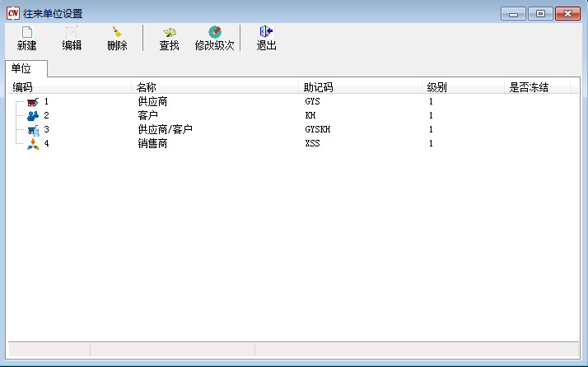The height and width of the screenshot is (367, 588).
Task: Click the 编辑 (Edit) toolbar icon
Action: (72, 32)
